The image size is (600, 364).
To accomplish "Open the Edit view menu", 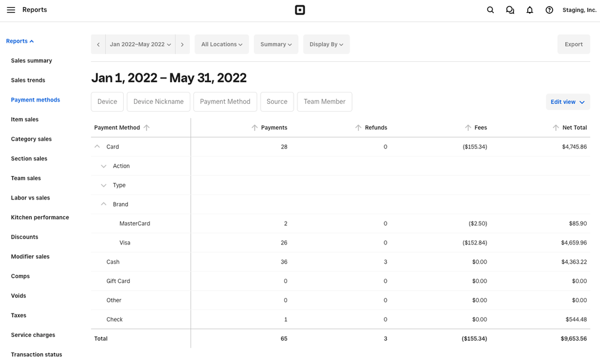I will click(568, 102).
